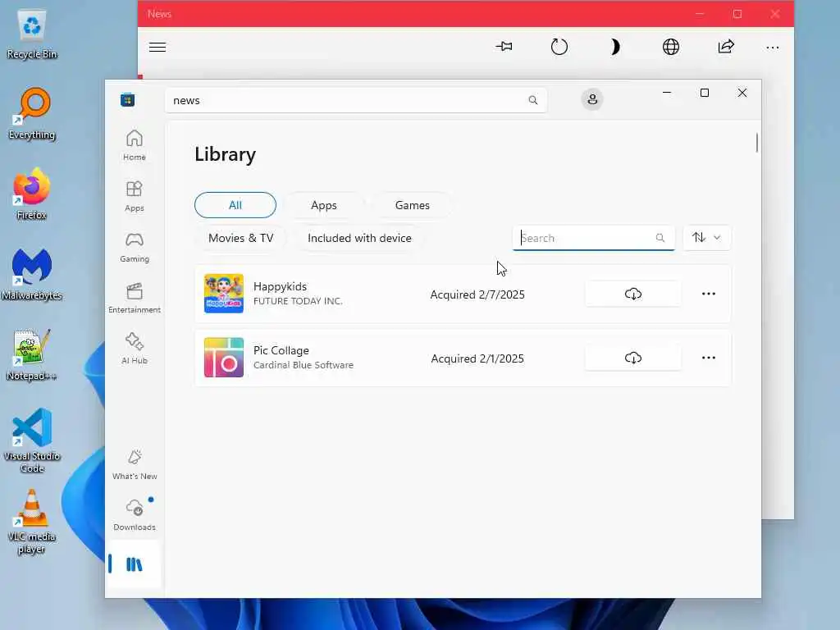Click FUTURE TODAY INC. publisher text
The image size is (840, 630).
(298, 301)
